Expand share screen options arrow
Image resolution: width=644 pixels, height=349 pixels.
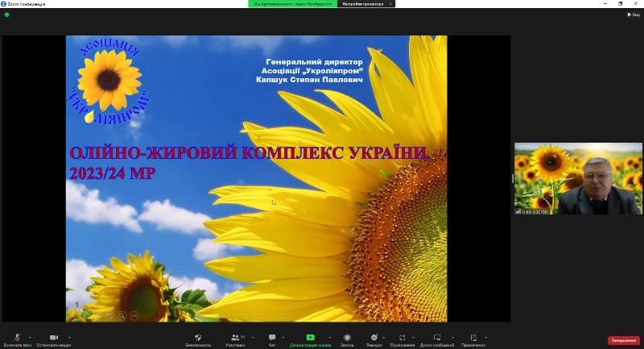330,338
